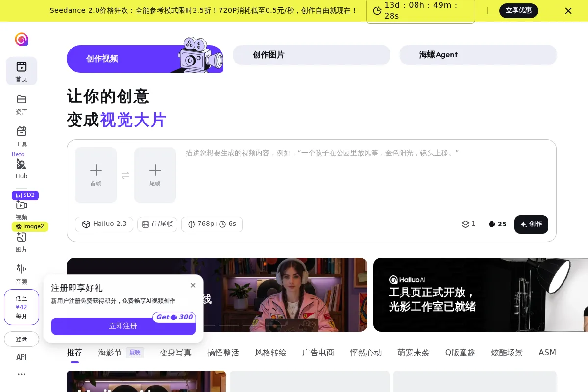Open the generation count selector 1

[x=468, y=224]
